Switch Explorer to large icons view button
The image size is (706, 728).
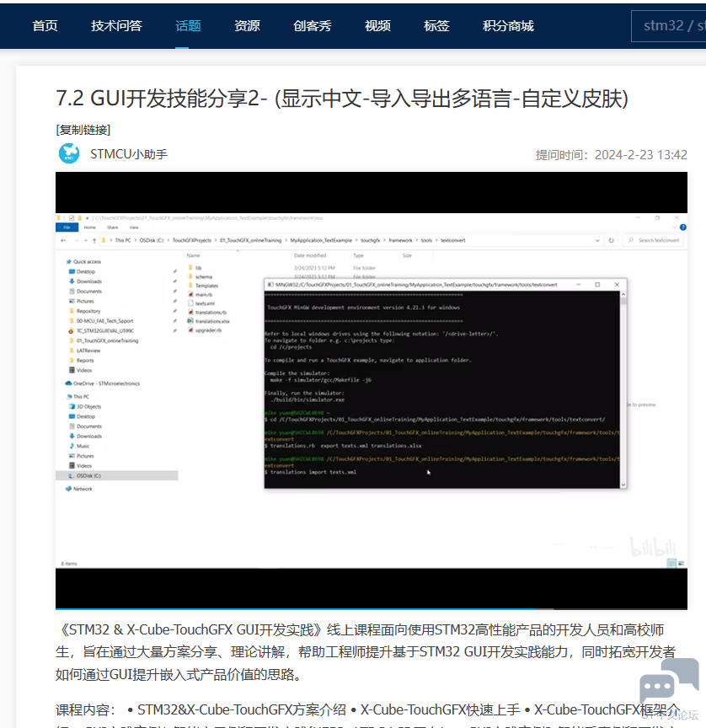coord(681,563)
